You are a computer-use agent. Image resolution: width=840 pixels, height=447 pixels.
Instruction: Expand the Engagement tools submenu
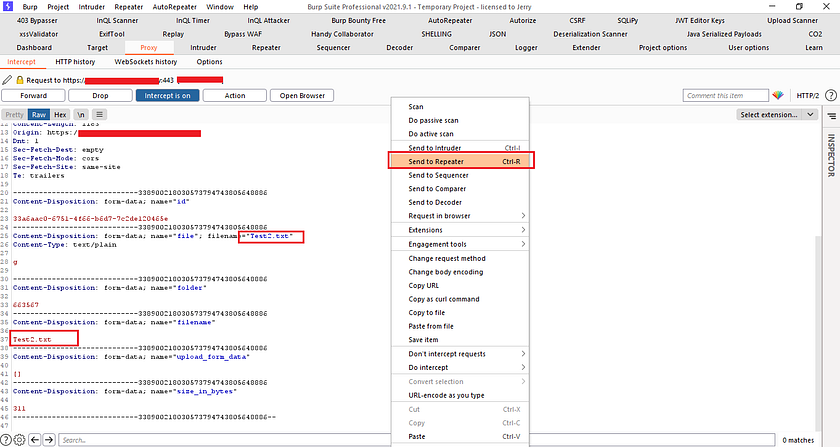[460, 244]
